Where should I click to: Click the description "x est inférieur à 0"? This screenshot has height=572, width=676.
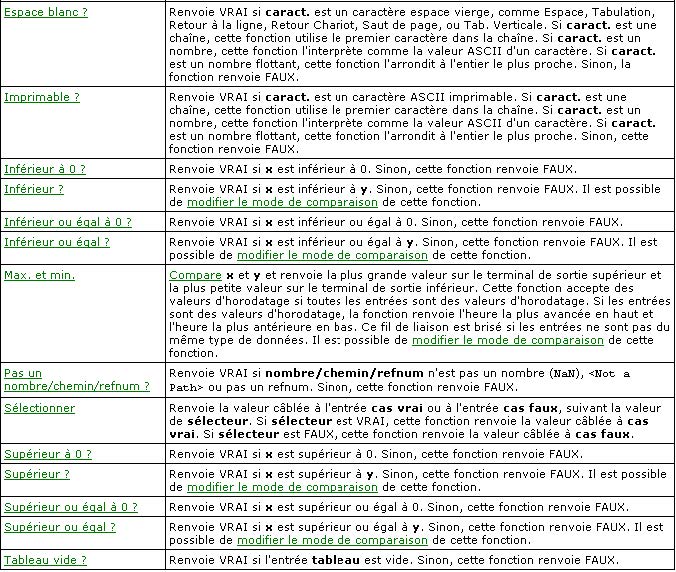318,169
